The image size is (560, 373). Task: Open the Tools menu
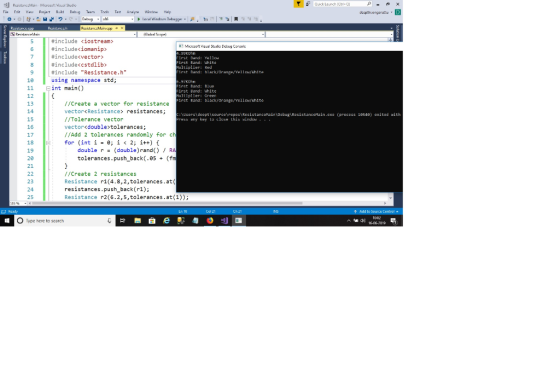click(104, 12)
